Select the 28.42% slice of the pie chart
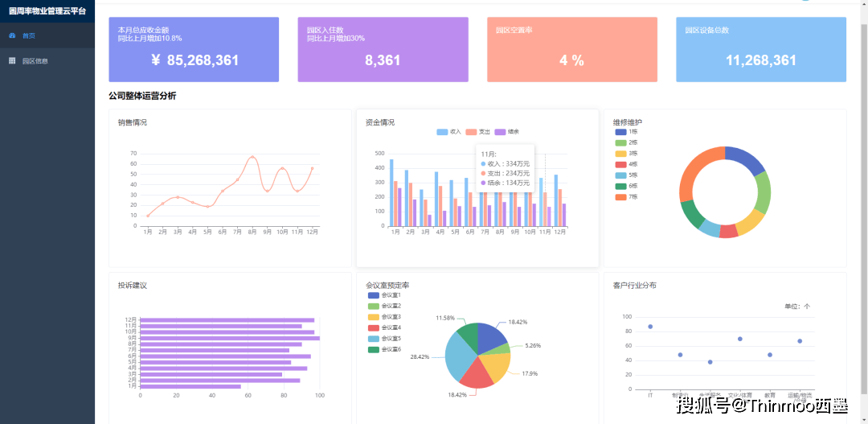This screenshot has height=424, width=868. [458, 357]
